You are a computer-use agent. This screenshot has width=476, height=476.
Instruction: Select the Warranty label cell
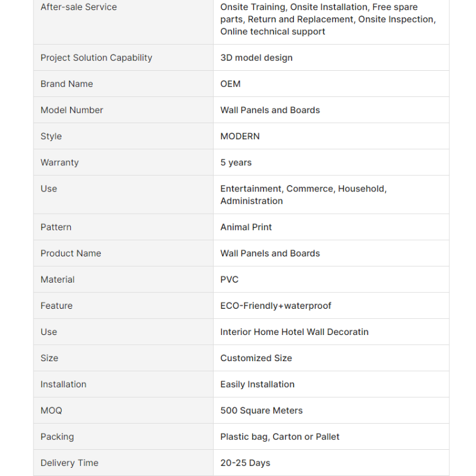pos(59,162)
